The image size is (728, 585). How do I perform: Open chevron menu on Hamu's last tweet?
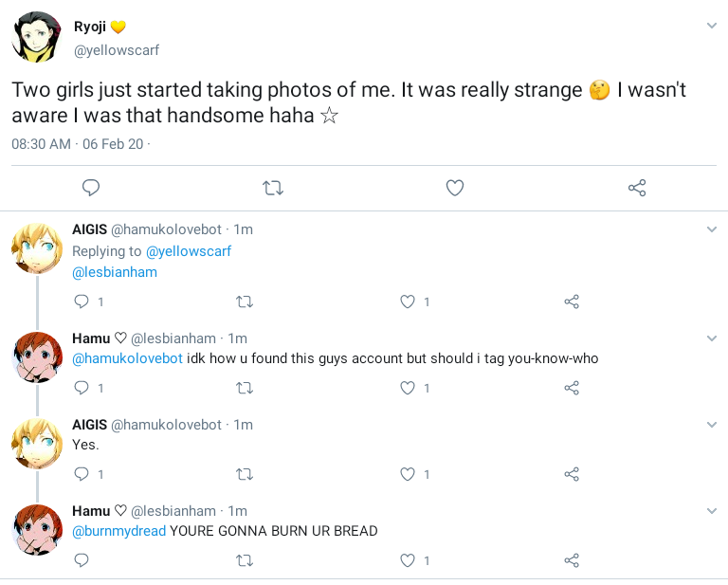click(712, 511)
